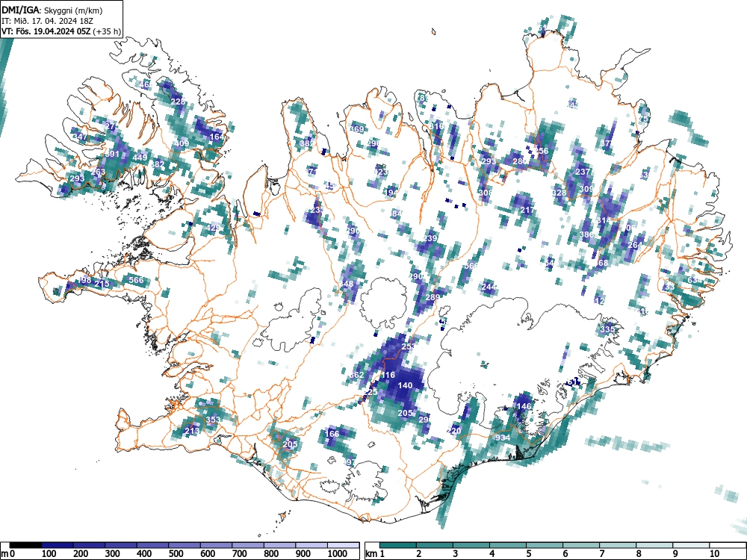The width and height of the screenshot is (747, 560).
Task: Click the visibility value '449' on the map
Action: pyautogui.click(x=140, y=158)
